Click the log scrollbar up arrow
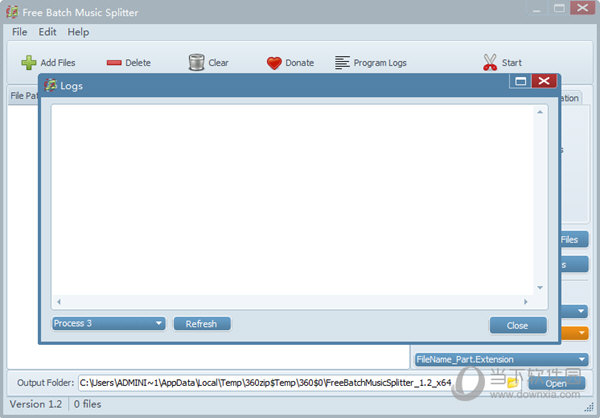This screenshot has height=418, width=600. 540,112
